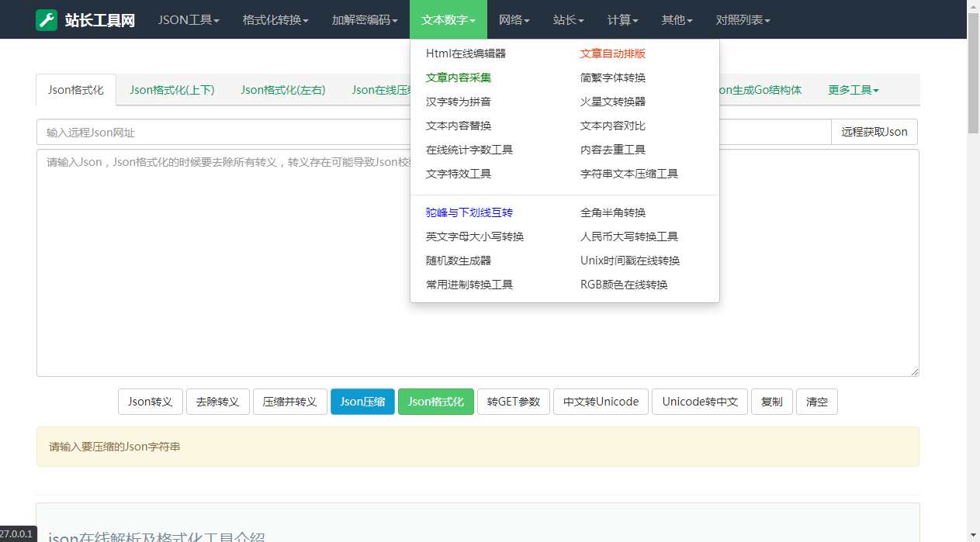
Task: Open the JSON工具 dropdown menu
Action: 188,19
